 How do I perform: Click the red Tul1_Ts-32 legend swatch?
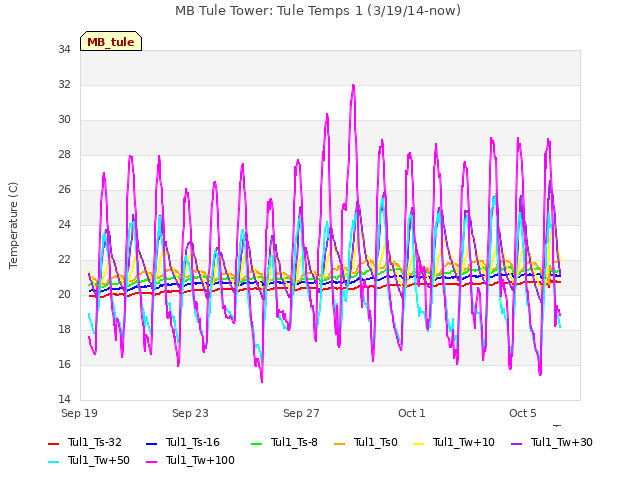coord(53,443)
